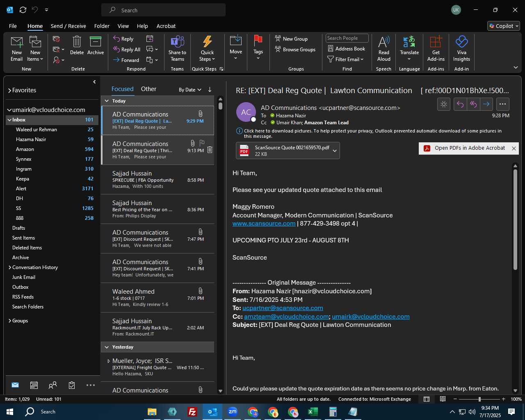Create a New Group

click(x=291, y=39)
